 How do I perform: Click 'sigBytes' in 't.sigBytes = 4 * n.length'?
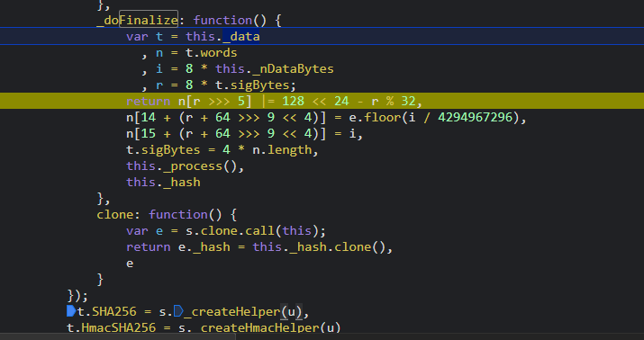click(x=170, y=149)
